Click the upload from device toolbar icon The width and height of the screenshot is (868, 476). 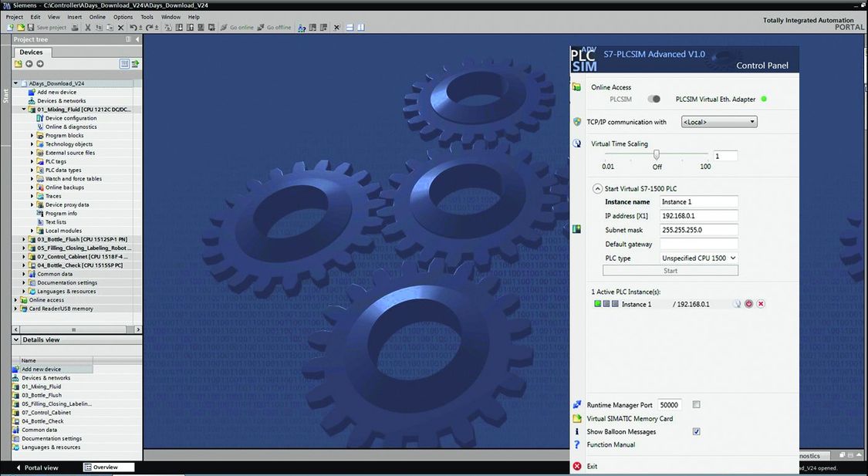click(x=190, y=27)
